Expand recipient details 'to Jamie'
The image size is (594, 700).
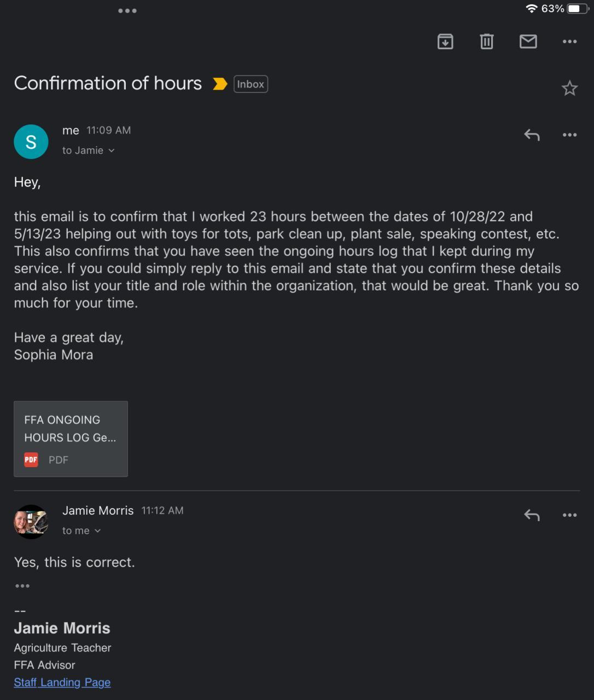88,150
